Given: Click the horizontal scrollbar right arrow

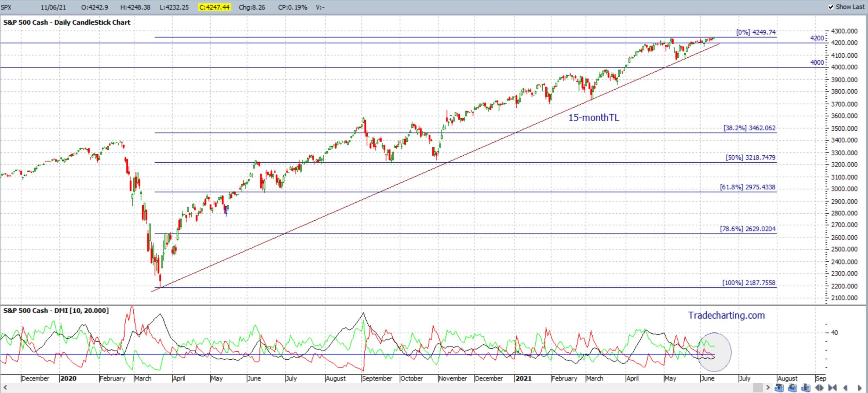Looking at the screenshot, I should [768, 387].
